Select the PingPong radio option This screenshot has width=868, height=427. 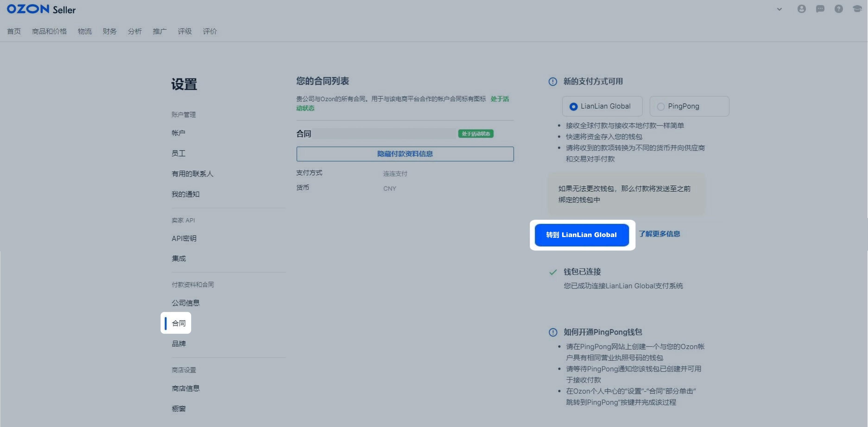pos(660,107)
